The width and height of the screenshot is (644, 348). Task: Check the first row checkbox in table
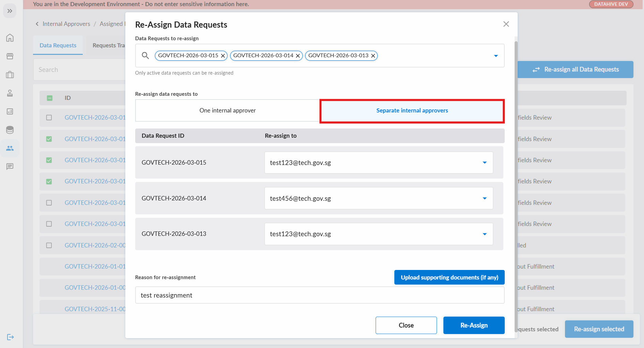pos(49,118)
